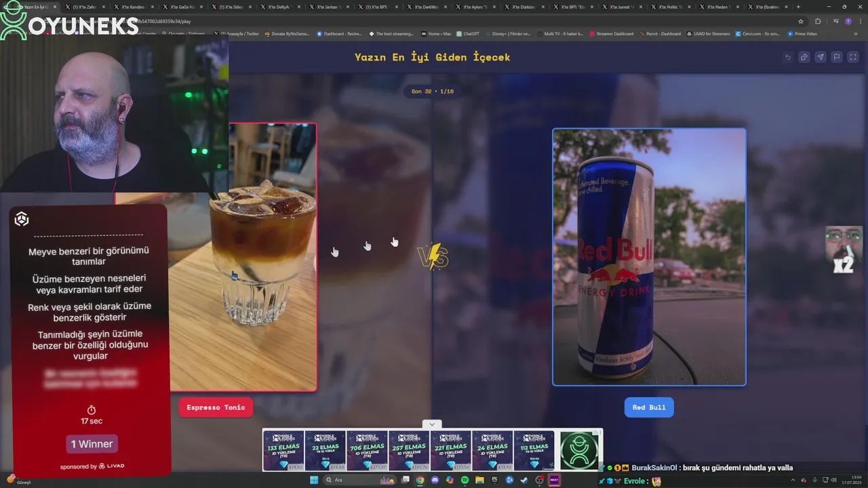Viewport: 868px width, 488px height.
Task: Open the taskbar clock and date
Action: coord(850,480)
